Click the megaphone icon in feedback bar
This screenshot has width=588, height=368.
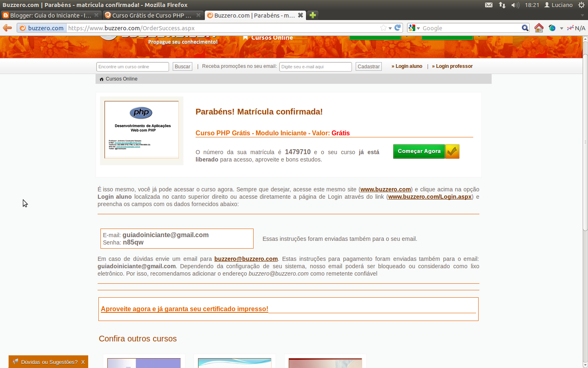click(16, 361)
